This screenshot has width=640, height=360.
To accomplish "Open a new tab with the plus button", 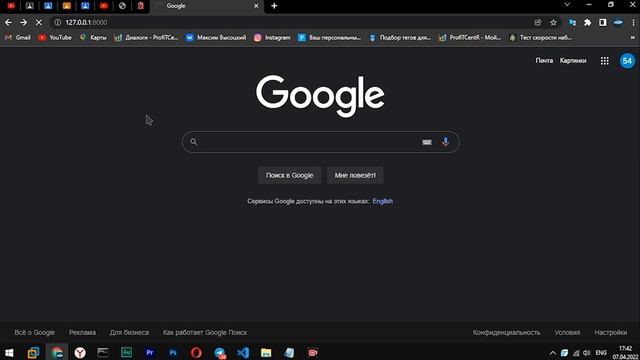I will tap(274, 6).
